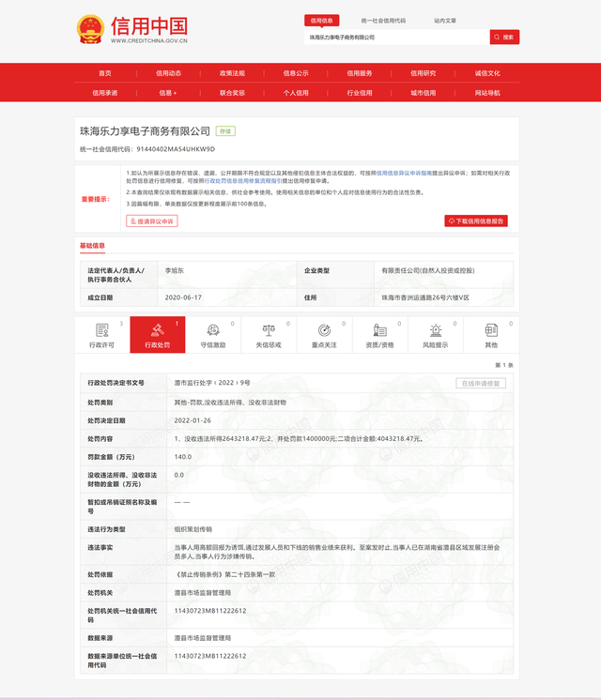Select the 信用信息 search tab
The height and width of the screenshot is (700, 601).
[x=322, y=20]
